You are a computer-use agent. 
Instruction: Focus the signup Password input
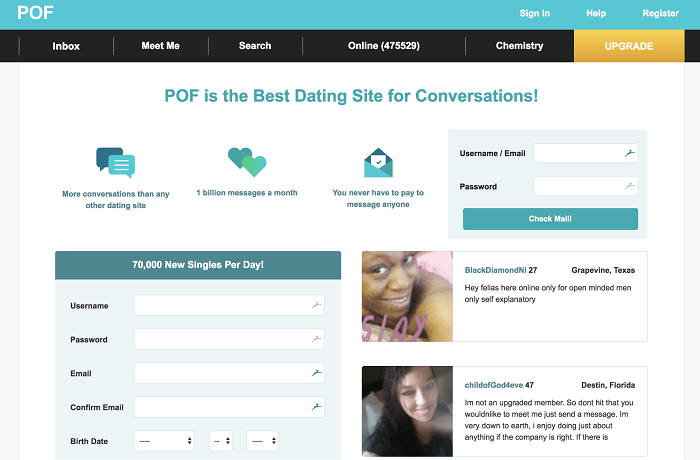(229, 339)
